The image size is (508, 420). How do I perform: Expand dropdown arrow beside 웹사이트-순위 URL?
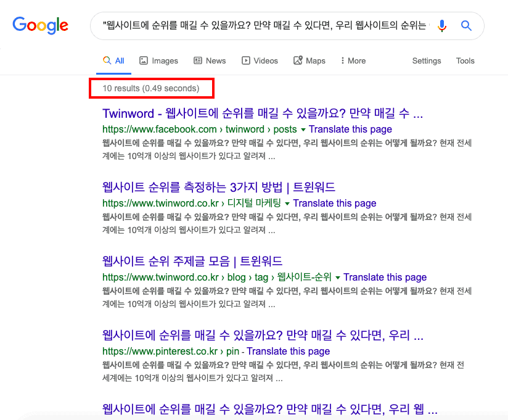click(x=338, y=278)
